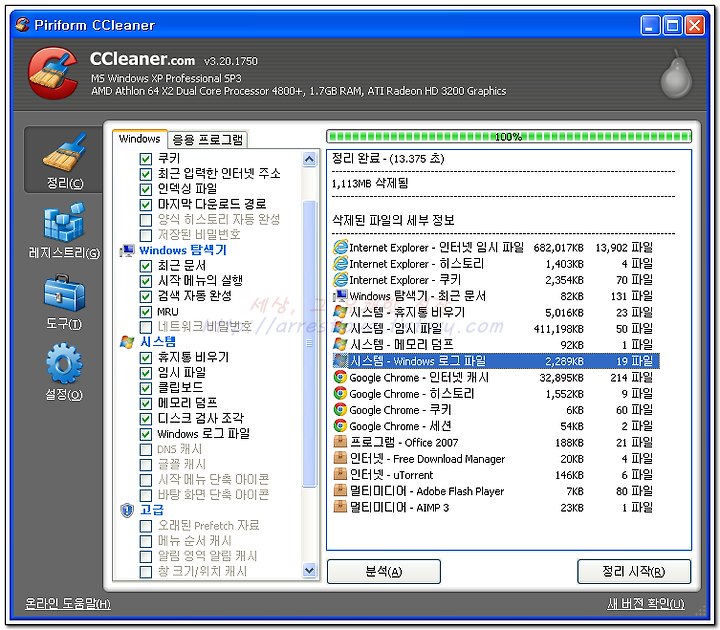
Task: Click flag icon beside 시스템 메모리 덤프 result
Action: coord(340,344)
